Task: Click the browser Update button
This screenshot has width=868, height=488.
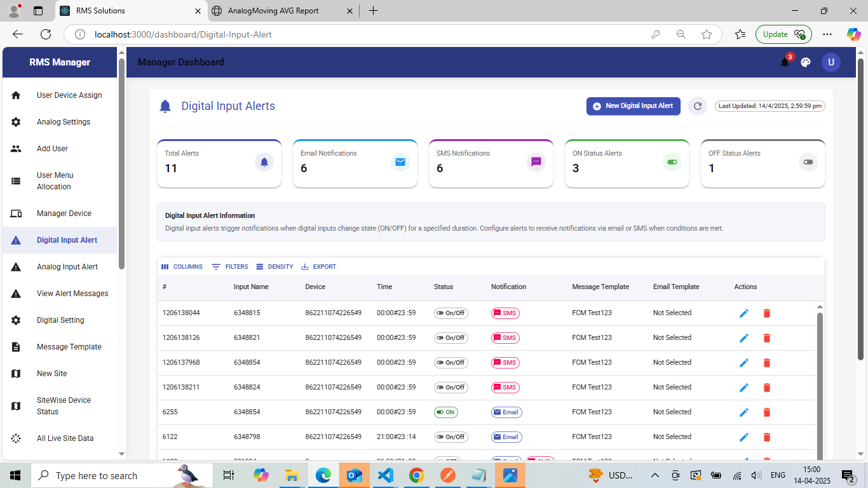Action: click(x=783, y=34)
